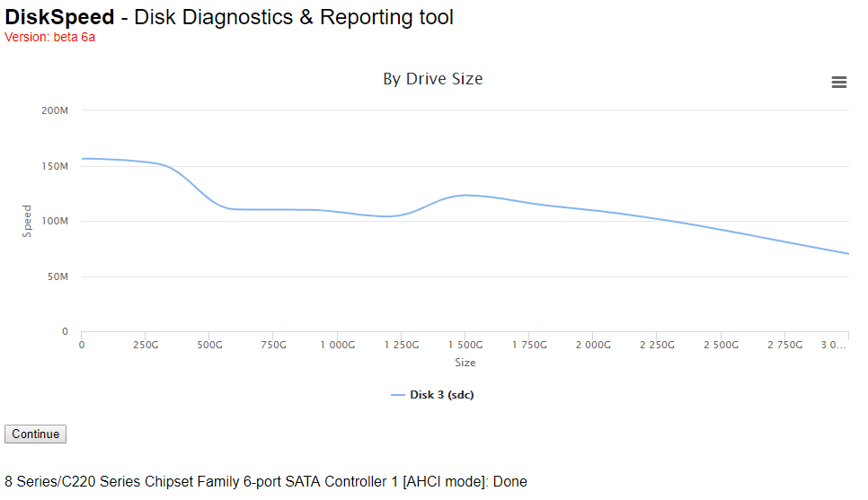Open the chart context hamburger menu
The height and width of the screenshot is (500, 868).
[838, 83]
